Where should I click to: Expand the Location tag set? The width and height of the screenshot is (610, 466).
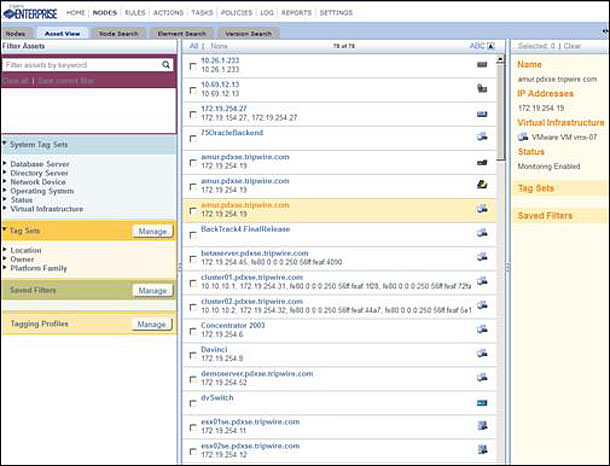click(5, 249)
